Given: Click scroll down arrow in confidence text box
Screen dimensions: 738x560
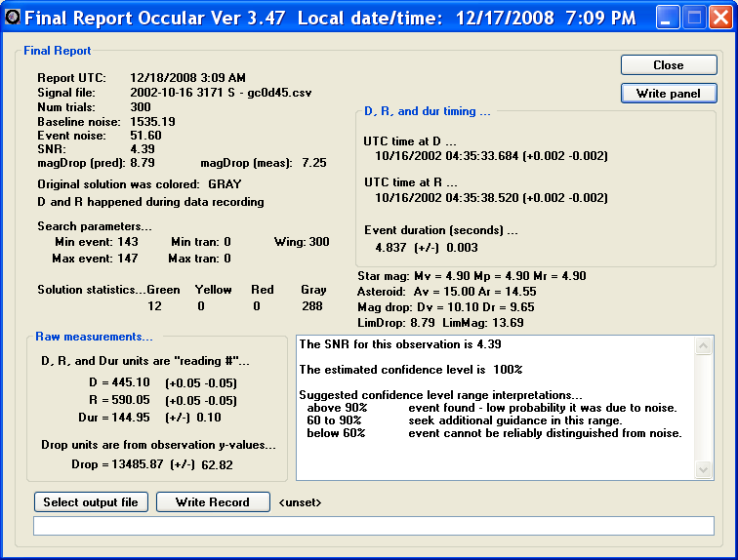Looking at the screenshot, I should [704, 469].
